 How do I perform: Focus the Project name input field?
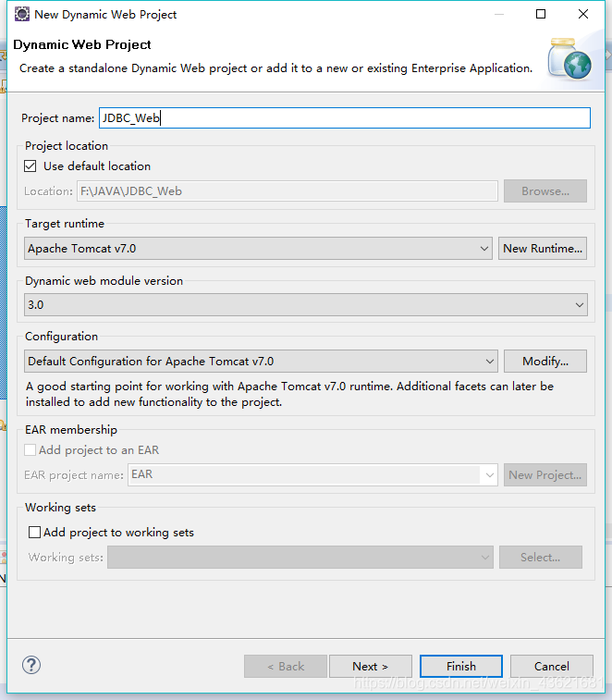(345, 117)
